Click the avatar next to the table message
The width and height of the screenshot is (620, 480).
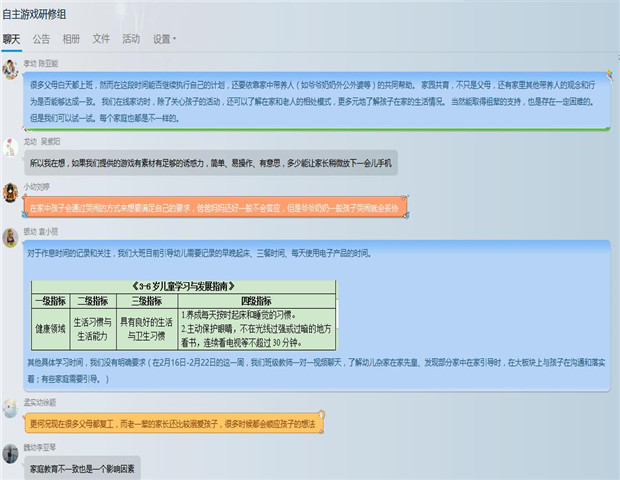pyautogui.click(x=11, y=236)
